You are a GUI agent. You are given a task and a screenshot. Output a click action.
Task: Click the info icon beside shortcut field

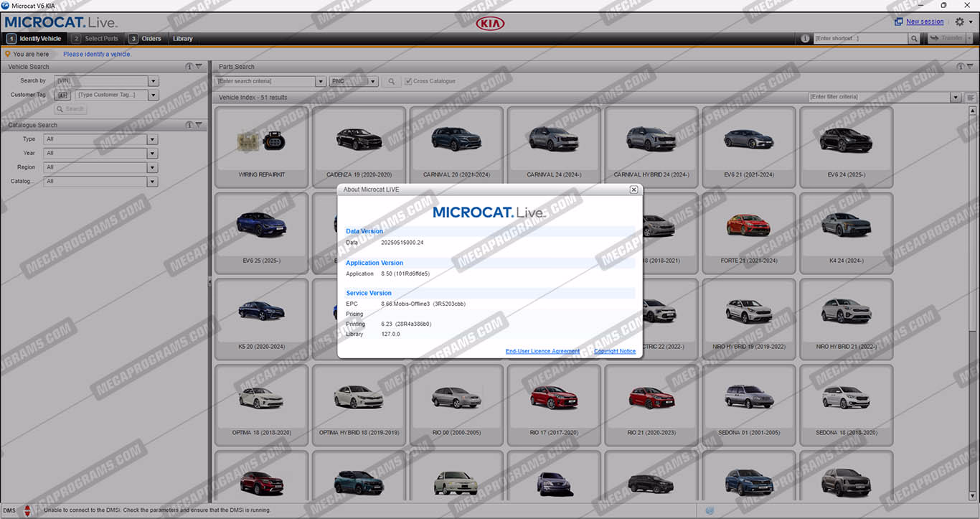click(805, 39)
